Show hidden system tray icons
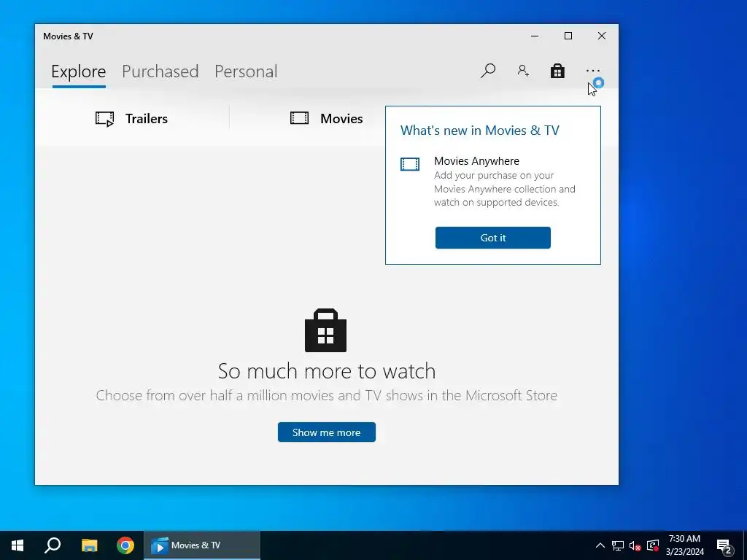Viewport: 747px width, 560px height. point(600,545)
